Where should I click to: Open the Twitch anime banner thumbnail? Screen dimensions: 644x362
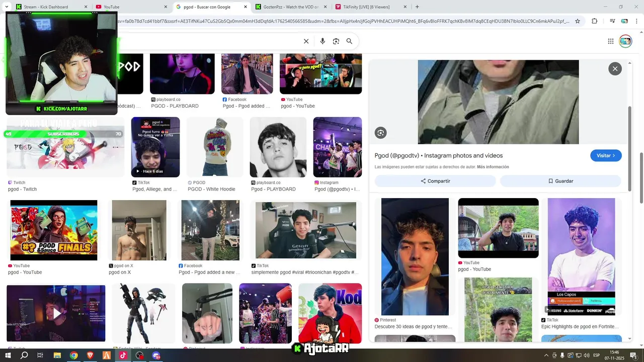click(65, 147)
